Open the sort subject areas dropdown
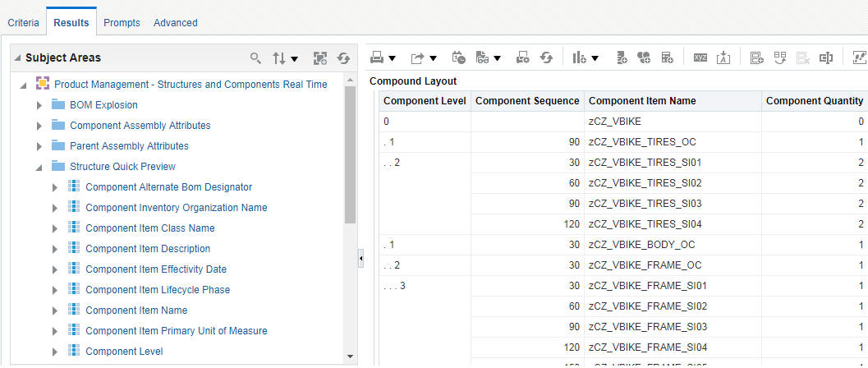Screen dimensions: 868x368 (285, 58)
